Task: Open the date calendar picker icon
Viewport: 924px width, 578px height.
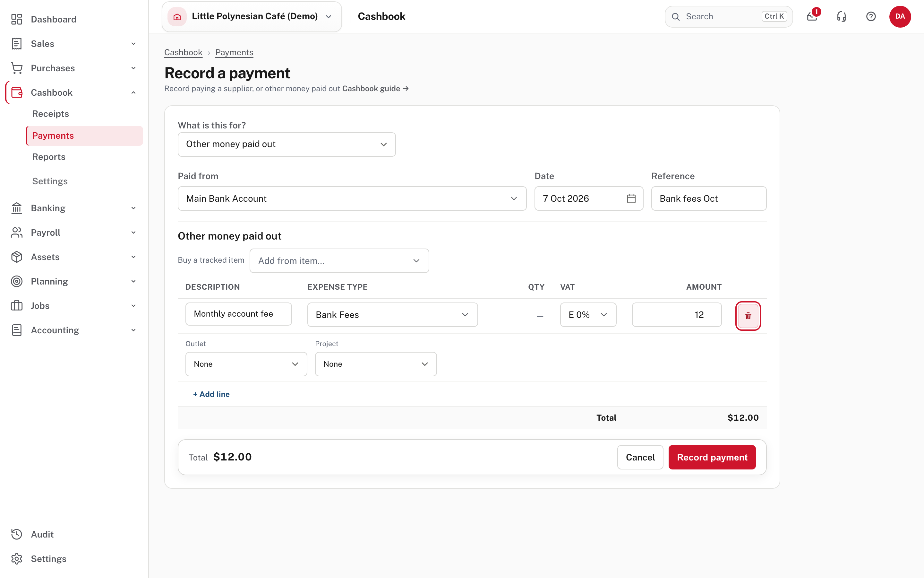Action: [x=631, y=198]
